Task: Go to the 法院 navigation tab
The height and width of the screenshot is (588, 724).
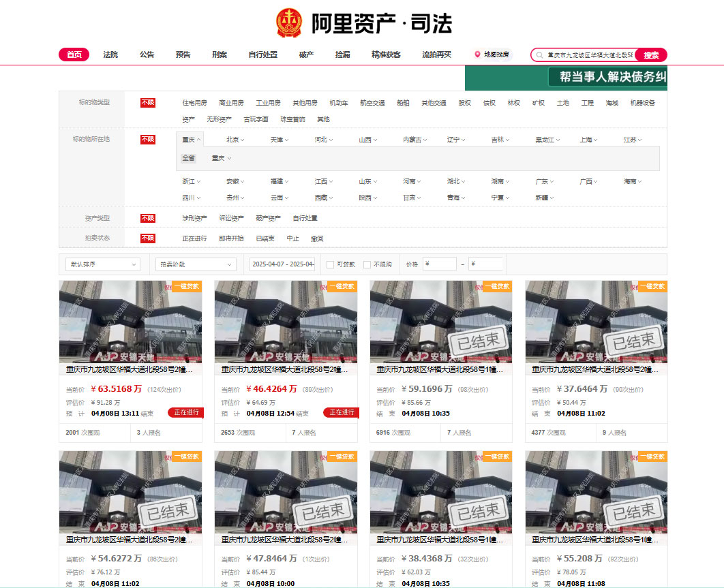Action: 110,55
